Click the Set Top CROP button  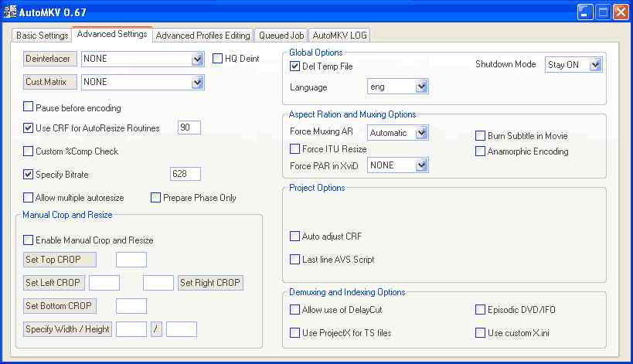(x=60, y=260)
